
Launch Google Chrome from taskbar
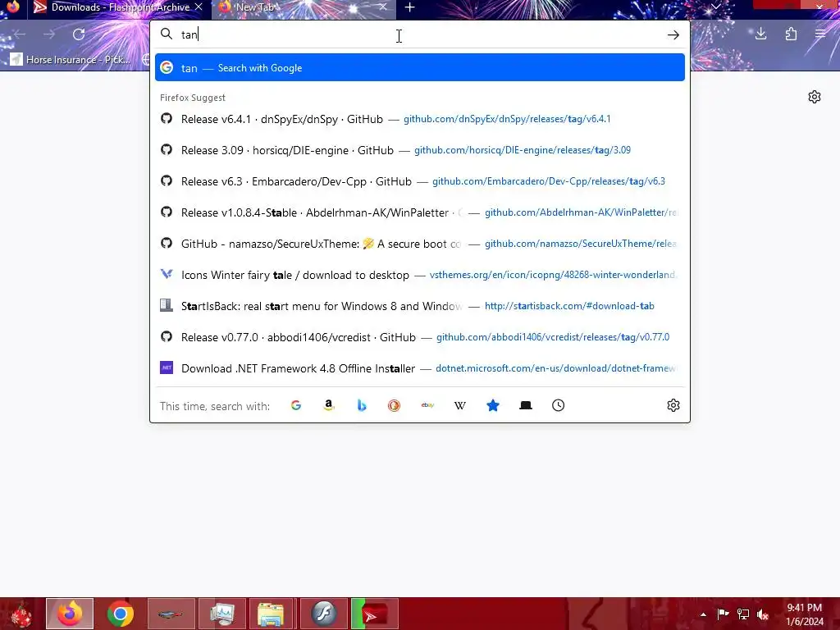(x=120, y=614)
